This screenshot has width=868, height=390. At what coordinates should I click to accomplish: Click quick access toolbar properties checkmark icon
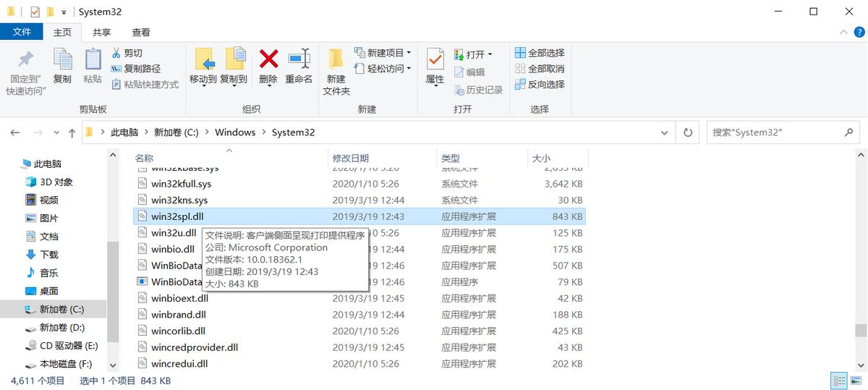coord(35,12)
